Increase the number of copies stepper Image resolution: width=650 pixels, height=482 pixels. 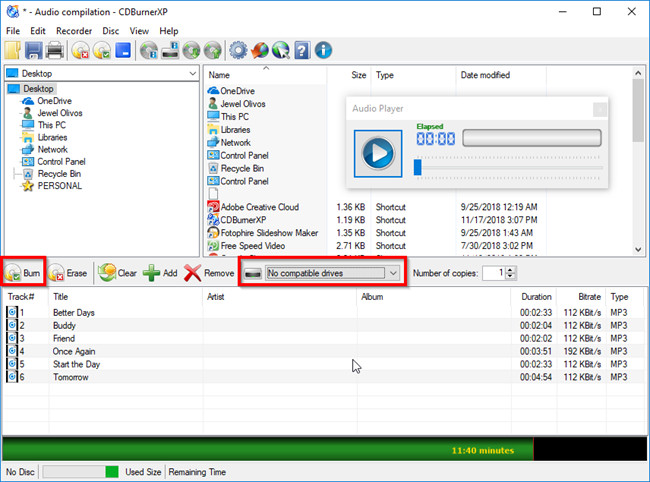pos(511,269)
